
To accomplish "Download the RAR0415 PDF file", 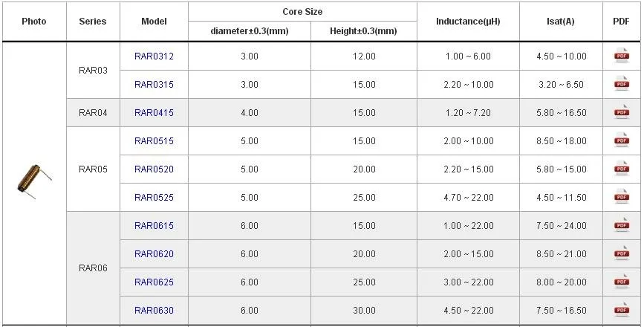I will [x=621, y=112].
